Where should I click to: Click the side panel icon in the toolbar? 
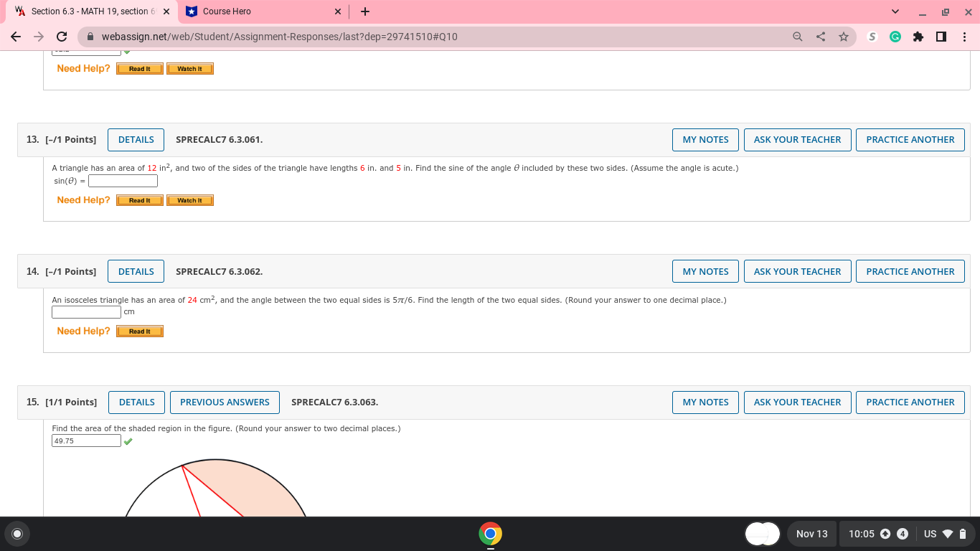coord(941,36)
